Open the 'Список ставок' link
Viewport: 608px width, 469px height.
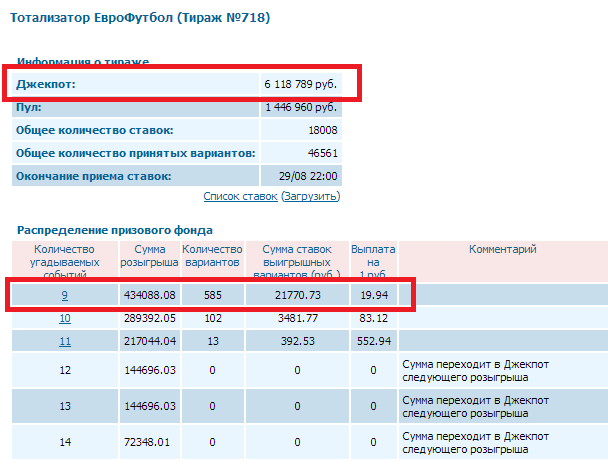coord(240,197)
